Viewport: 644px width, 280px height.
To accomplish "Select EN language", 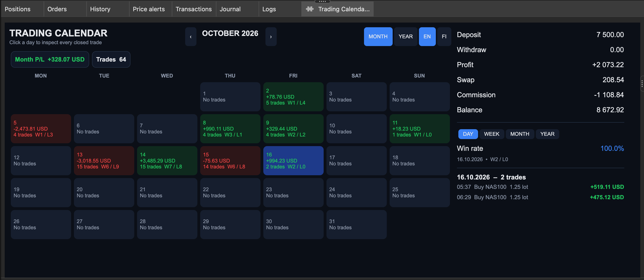I will [x=427, y=37].
